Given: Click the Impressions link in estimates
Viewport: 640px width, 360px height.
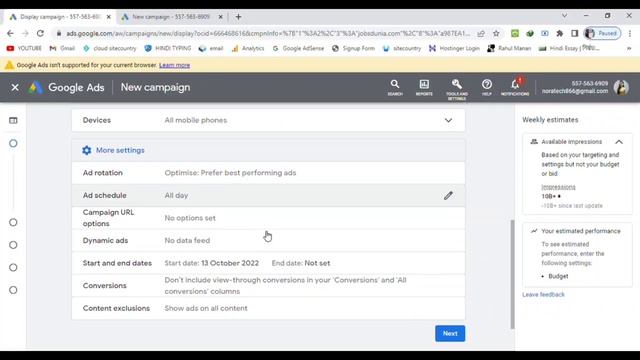Looking at the screenshot, I should pyautogui.click(x=558, y=187).
